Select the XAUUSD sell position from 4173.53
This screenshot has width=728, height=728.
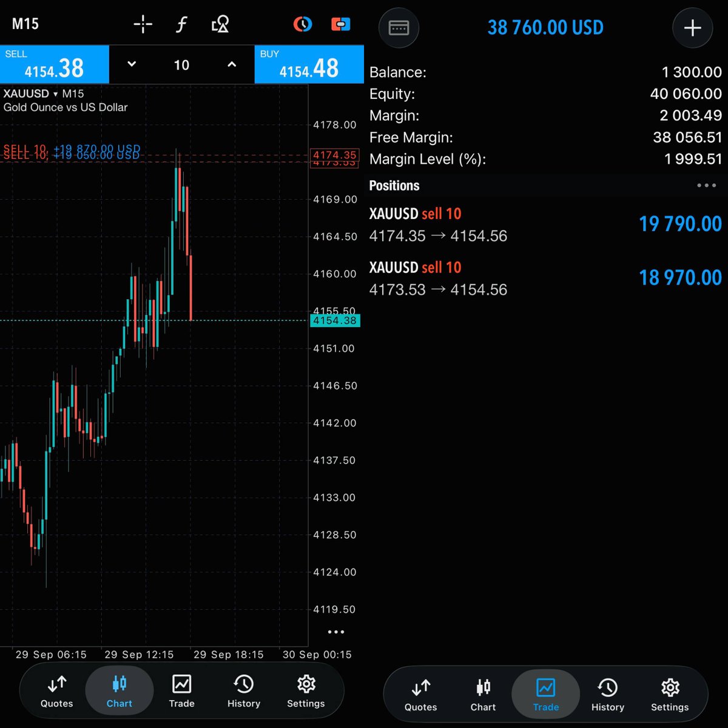click(546, 278)
